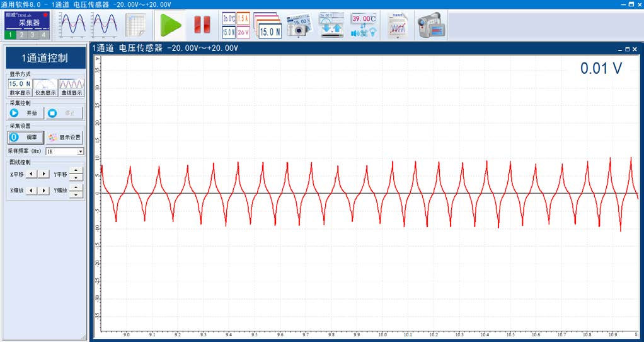
Task: Click the video camera recorder icon
Action: coord(430,25)
